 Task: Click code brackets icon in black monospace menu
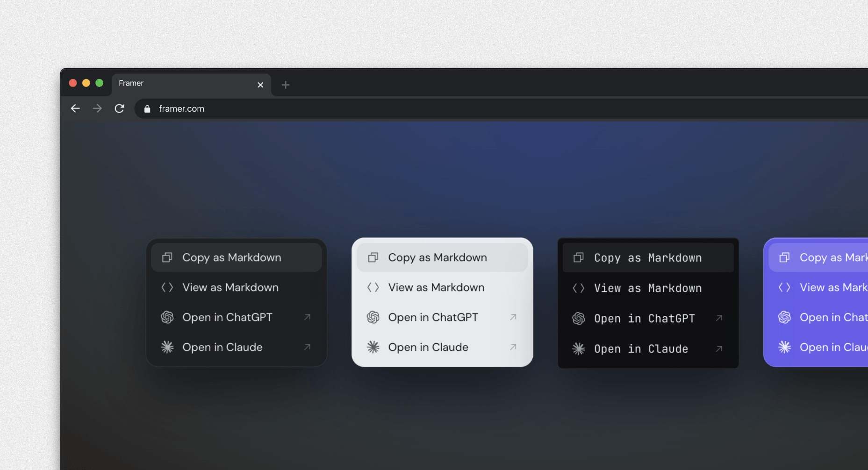pos(579,288)
